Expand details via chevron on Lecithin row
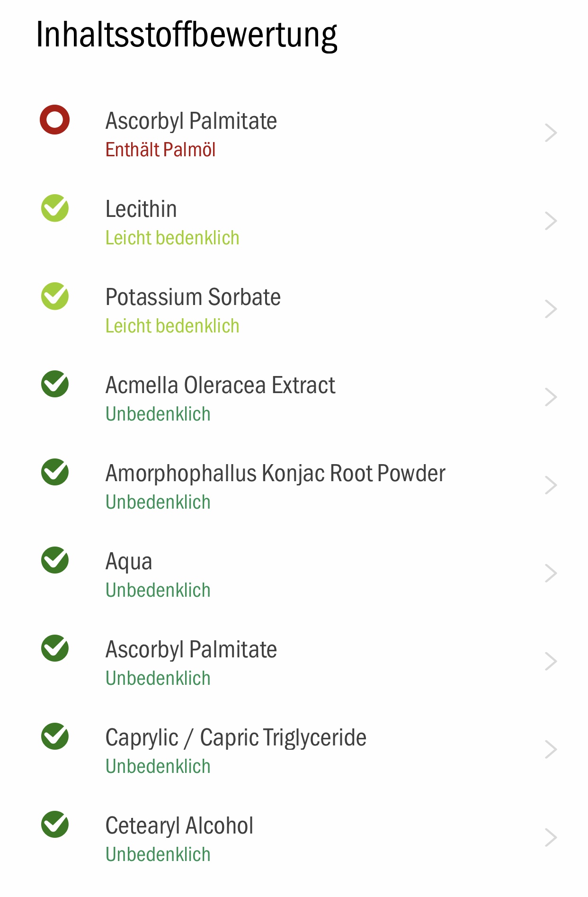Image resolution: width=588 pixels, height=897 pixels. (x=551, y=221)
